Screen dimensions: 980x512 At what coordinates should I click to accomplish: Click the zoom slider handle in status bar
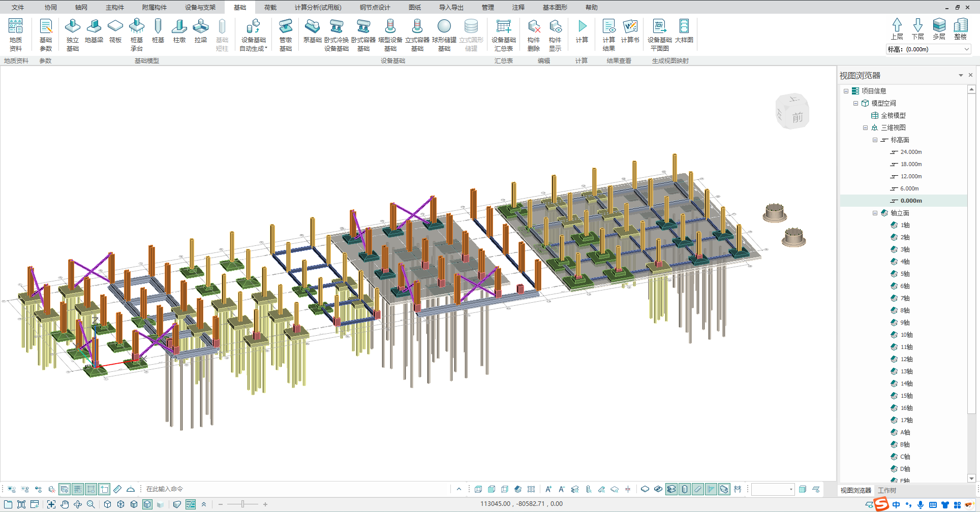click(x=243, y=504)
